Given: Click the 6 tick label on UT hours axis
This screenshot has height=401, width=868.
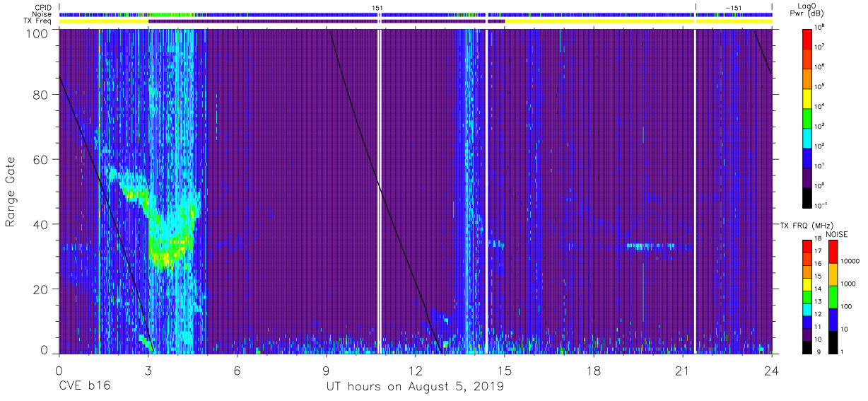Looking at the screenshot, I should tap(237, 371).
